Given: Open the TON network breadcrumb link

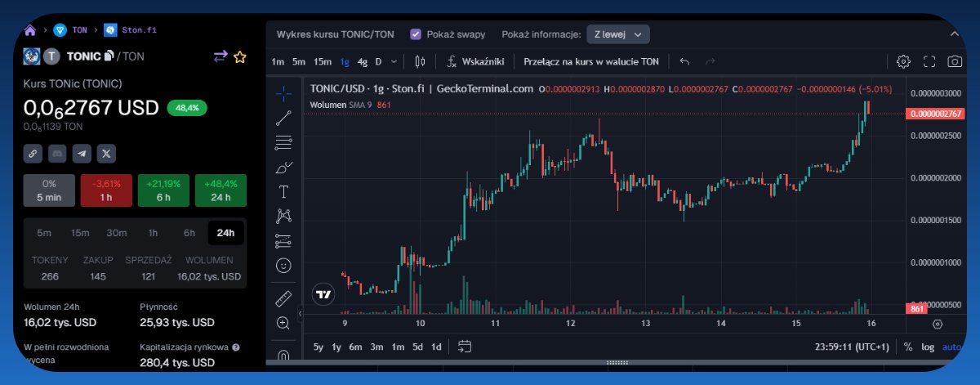Looking at the screenshot, I should click(x=70, y=30).
